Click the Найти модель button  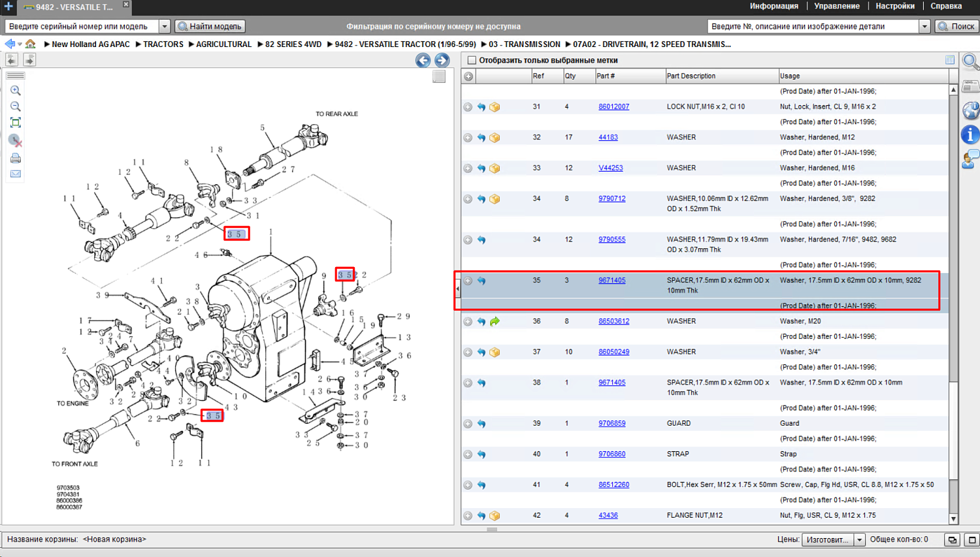click(x=210, y=27)
